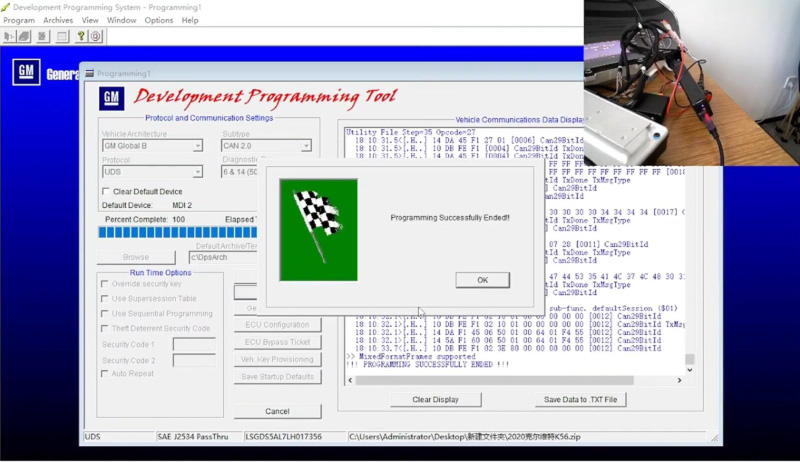Open the Window menu
This screenshot has width=800, height=462.
point(121,20)
